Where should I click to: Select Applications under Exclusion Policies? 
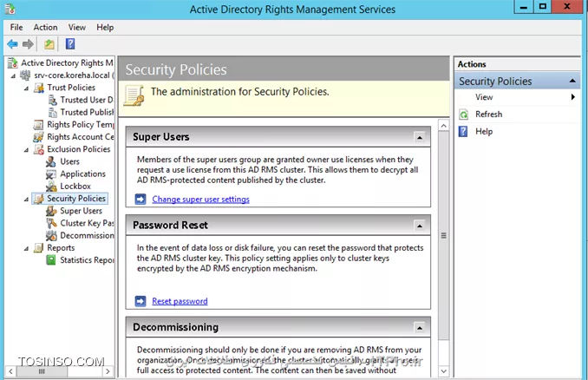(x=83, y=174)
